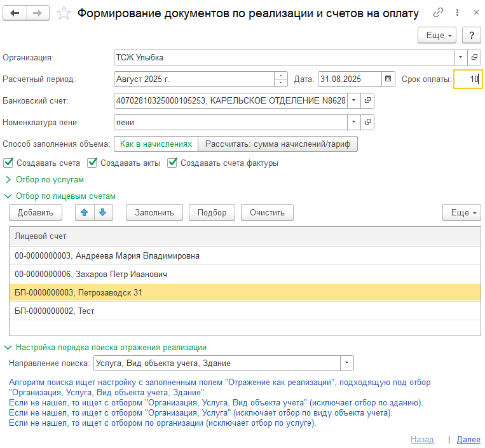The height and width of the screenshot is (448, 485).
Task: Open the top Еще menu
Action: pyautogui.click(x=439, y=36)
